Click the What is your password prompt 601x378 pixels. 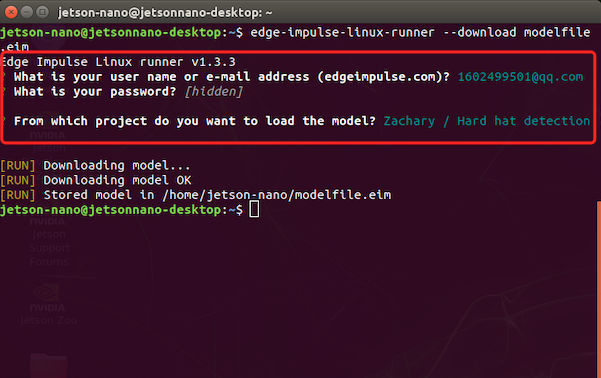[x=95, y=92]
